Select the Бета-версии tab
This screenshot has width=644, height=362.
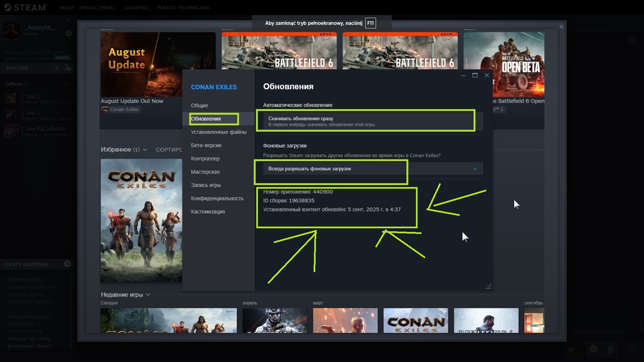[206, 145]
